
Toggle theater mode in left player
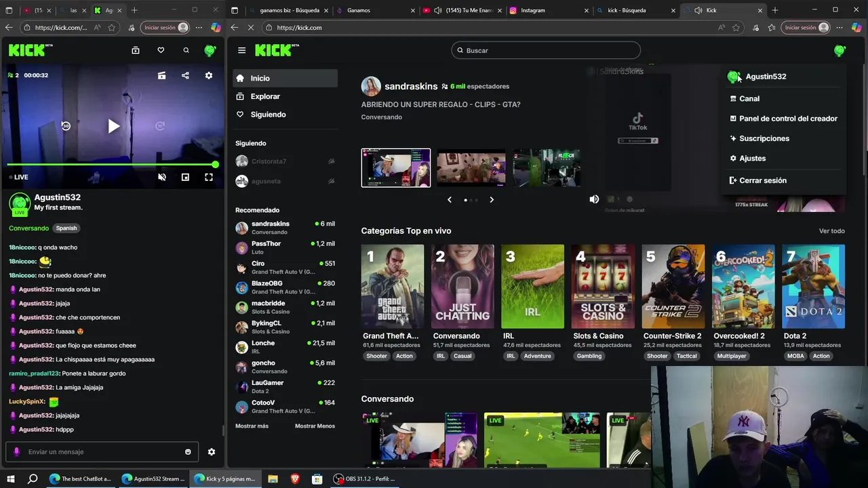tap(185, 177)
